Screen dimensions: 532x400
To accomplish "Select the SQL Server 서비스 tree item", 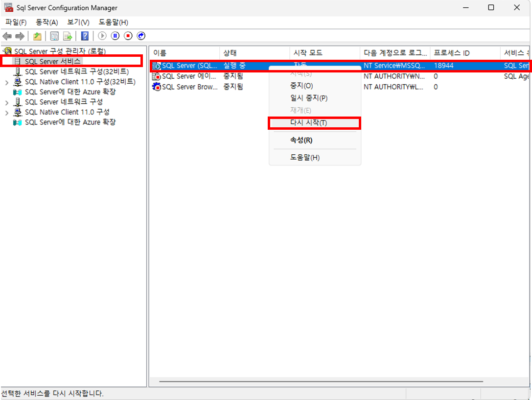I will [x=52, y=61].
